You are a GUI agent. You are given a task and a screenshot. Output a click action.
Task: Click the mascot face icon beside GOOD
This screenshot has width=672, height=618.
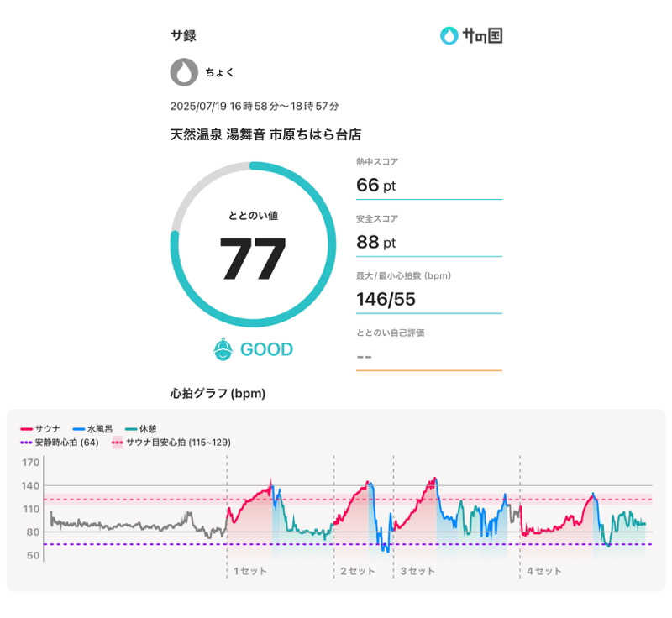(223, 349)
